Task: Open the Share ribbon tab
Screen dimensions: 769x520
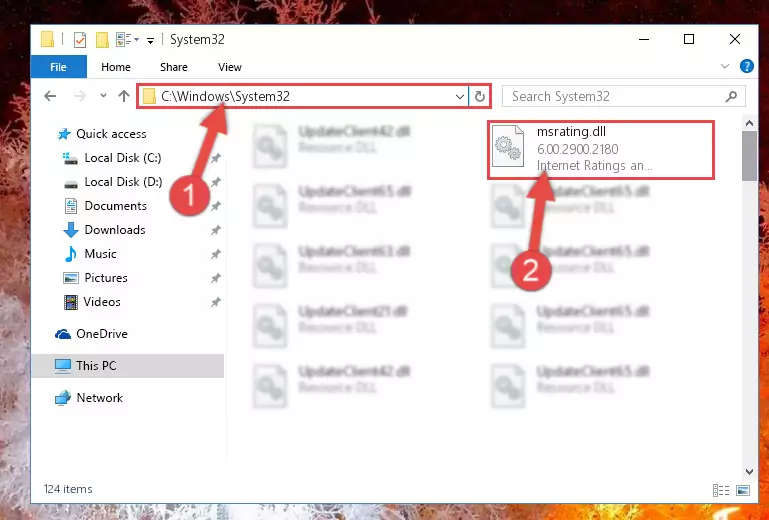Action: tap(174, 67)
